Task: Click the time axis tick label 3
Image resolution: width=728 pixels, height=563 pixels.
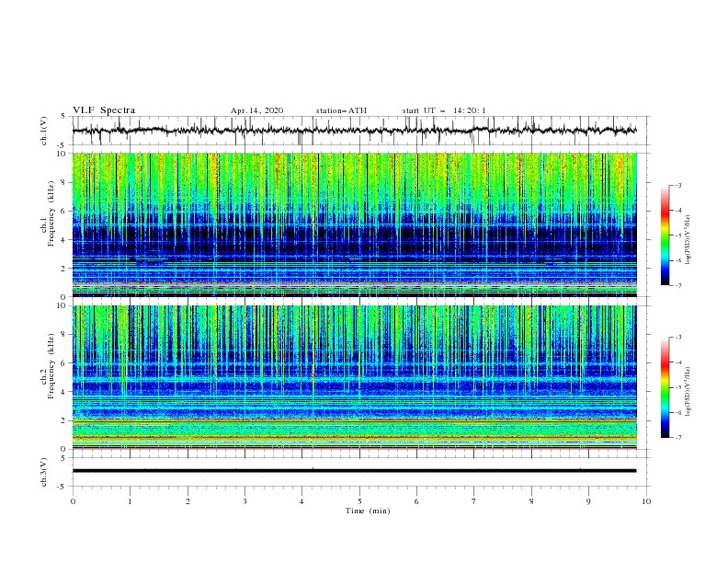Action: (245, 501)
